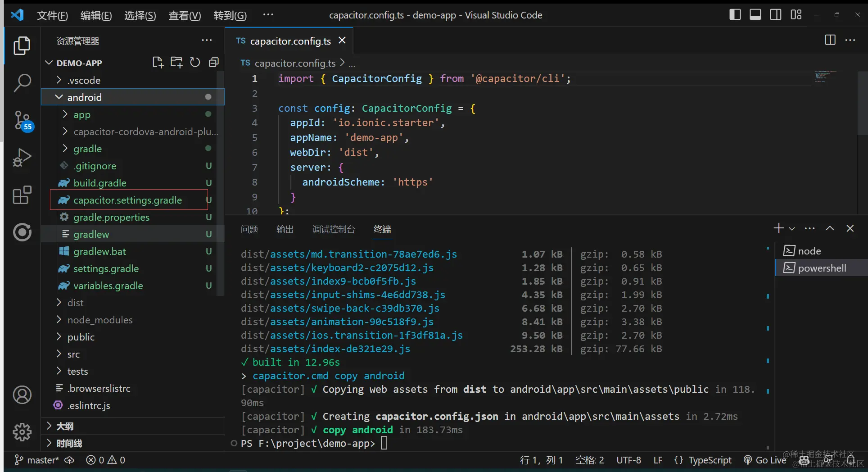Image resolution: width=868 pixels, height=472 pixels.
Task: Create a new folder in DEMO-APP
Action: coord(176,63)
